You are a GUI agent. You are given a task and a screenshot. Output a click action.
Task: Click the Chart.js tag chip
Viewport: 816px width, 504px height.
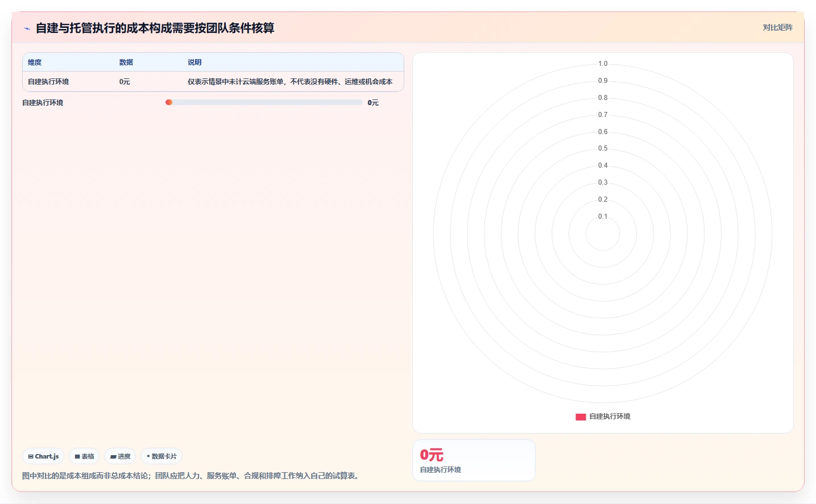pyautogui.click(x=43, y=456)
